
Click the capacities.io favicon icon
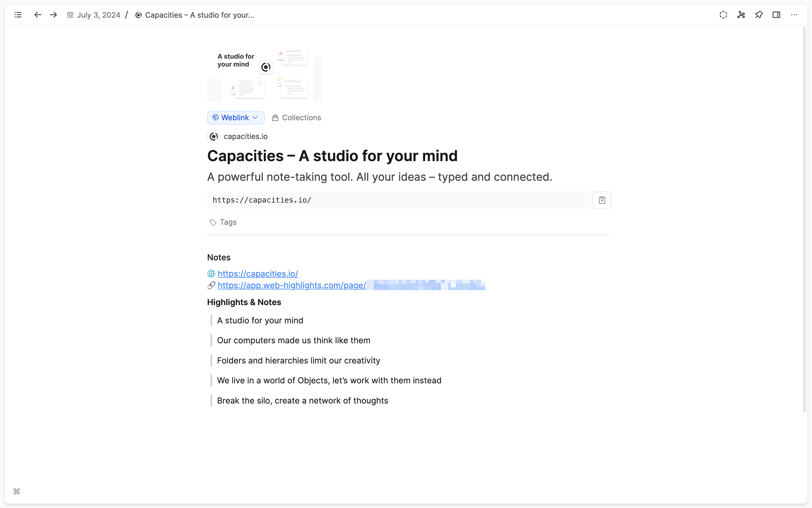[213, 137]
